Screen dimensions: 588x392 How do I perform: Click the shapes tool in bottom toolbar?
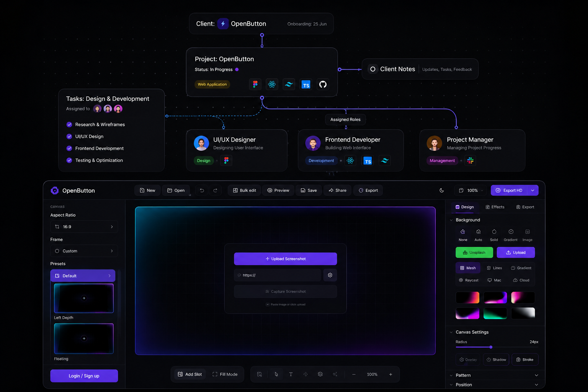335,374
